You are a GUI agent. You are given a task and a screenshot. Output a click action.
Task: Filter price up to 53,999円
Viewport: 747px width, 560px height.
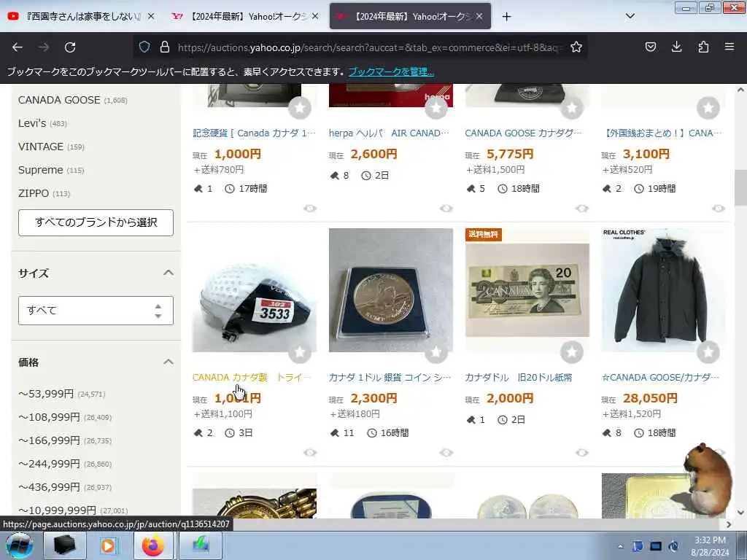coord(46,394)
